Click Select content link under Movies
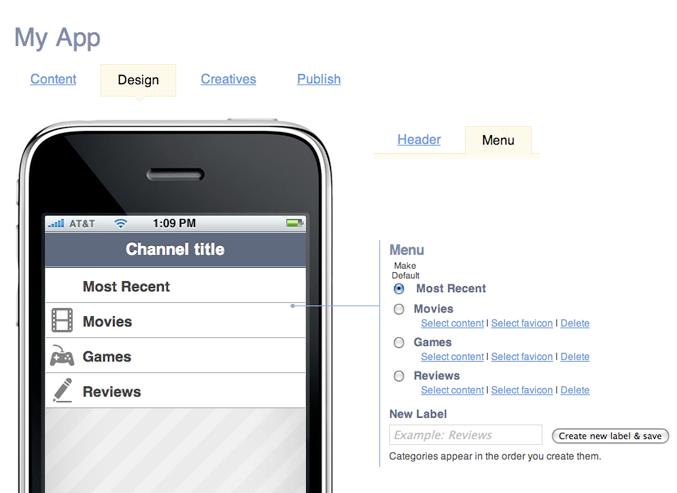This screenshot has width=677, height=493. pyautogui.click(x=452, y=324)
